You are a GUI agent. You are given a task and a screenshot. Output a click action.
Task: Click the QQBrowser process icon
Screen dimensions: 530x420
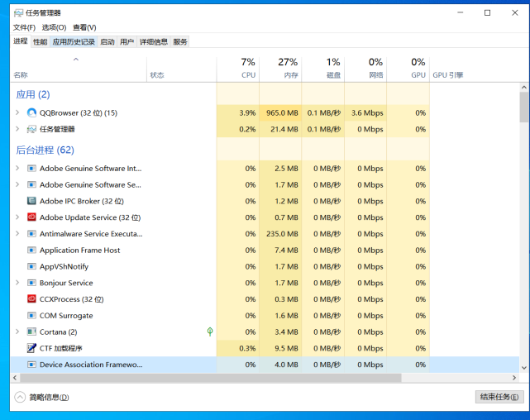31,113
